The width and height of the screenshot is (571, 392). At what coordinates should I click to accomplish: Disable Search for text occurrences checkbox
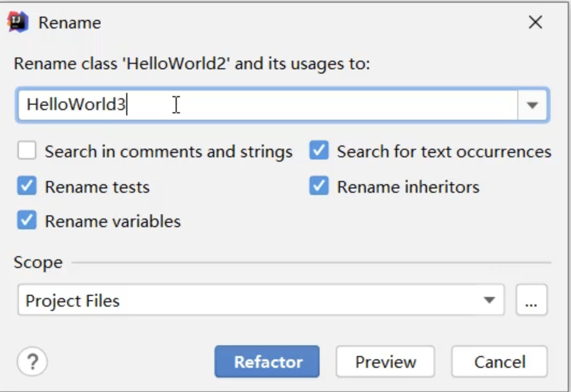[x=319, y=151]
